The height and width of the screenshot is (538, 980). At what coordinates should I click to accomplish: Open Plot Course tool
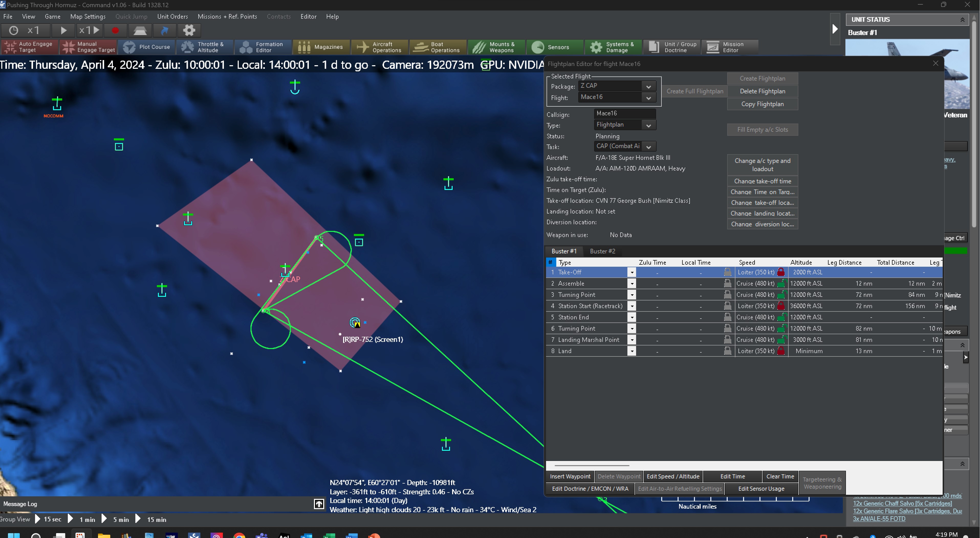pos(146,47)
